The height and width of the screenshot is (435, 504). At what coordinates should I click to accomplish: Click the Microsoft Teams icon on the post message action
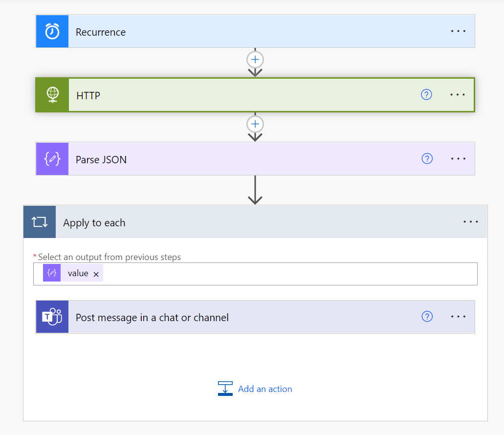pyautogui.click(x=52, y=316)
